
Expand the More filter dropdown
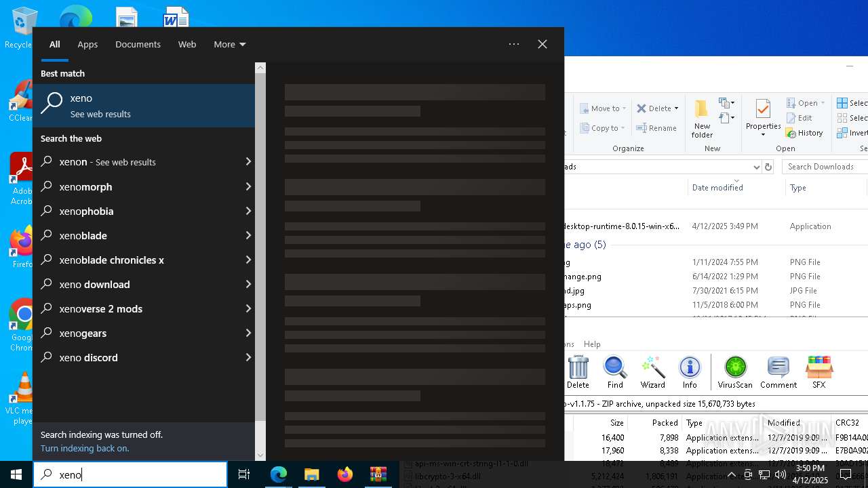[229, 44]
